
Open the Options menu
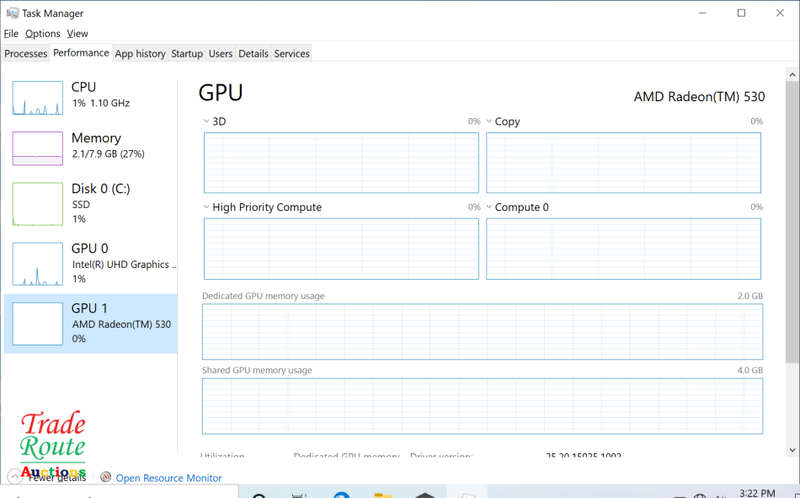pos(43,34)
